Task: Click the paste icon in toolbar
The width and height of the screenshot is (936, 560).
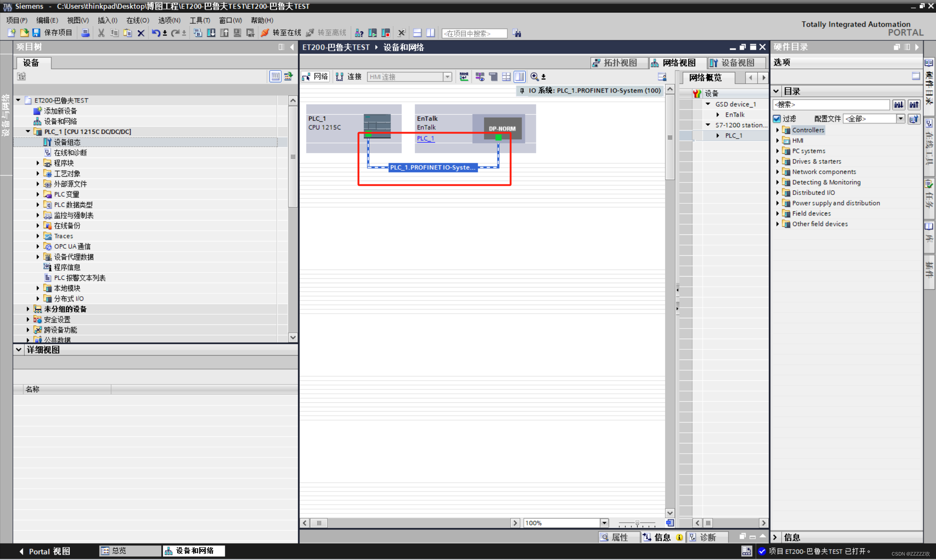Action: coord(128,33)
